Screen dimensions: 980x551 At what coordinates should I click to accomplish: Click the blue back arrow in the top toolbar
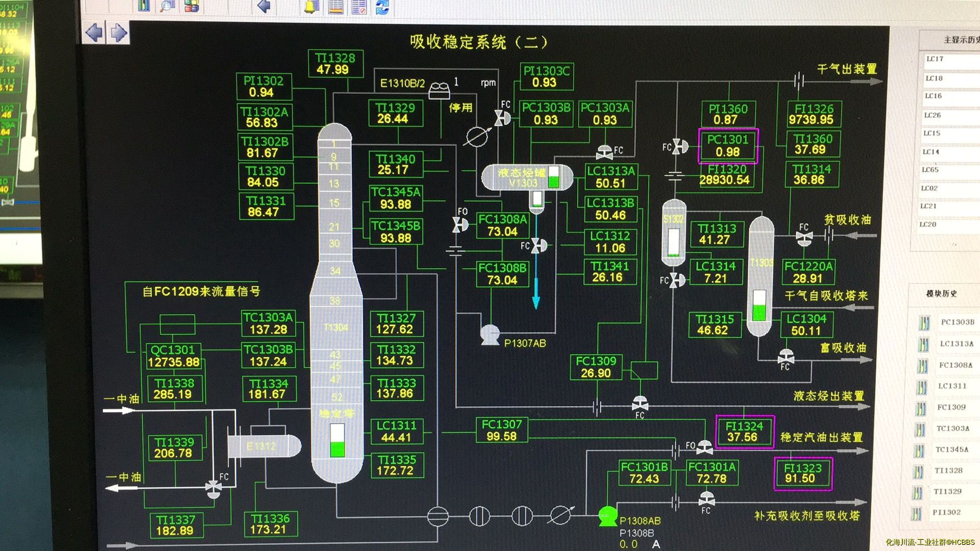tap(264, 6)
